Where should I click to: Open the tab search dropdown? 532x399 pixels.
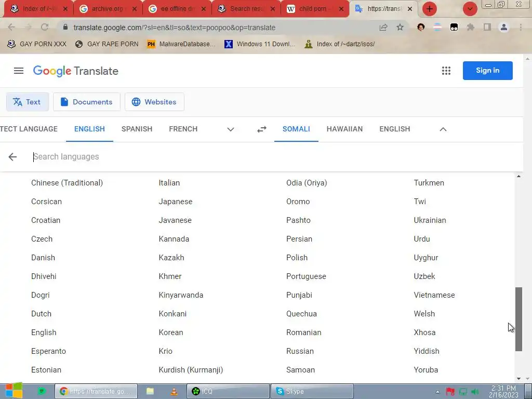(x=470, y=9)
